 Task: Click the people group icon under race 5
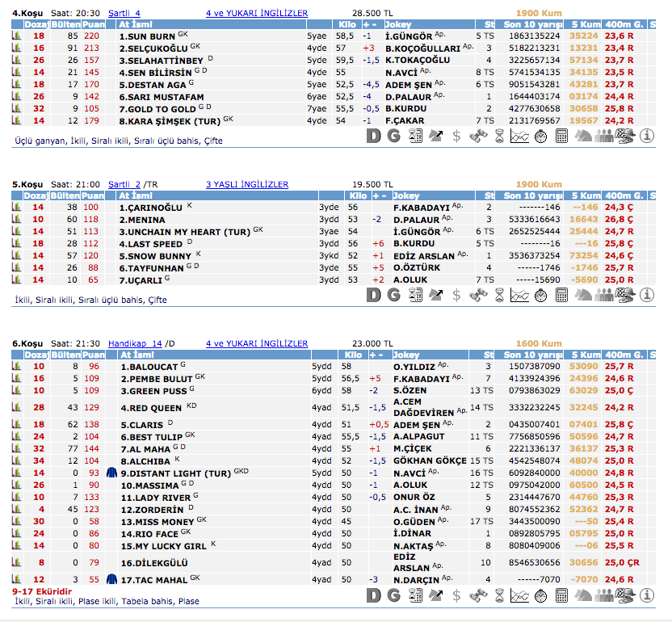pyautogui.click(x=603, y=295)
